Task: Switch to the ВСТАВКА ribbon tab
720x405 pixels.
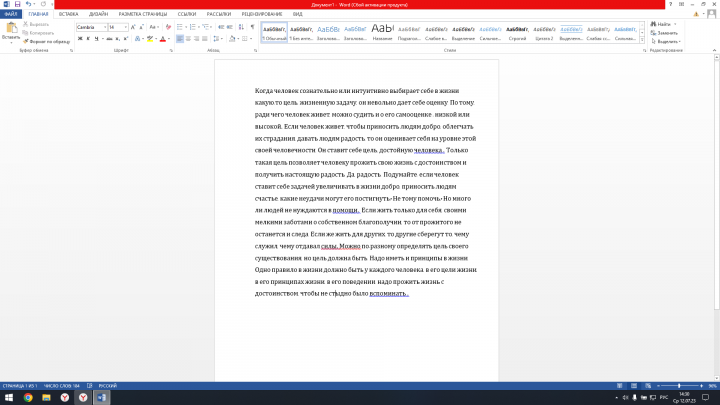Action: 69,15
